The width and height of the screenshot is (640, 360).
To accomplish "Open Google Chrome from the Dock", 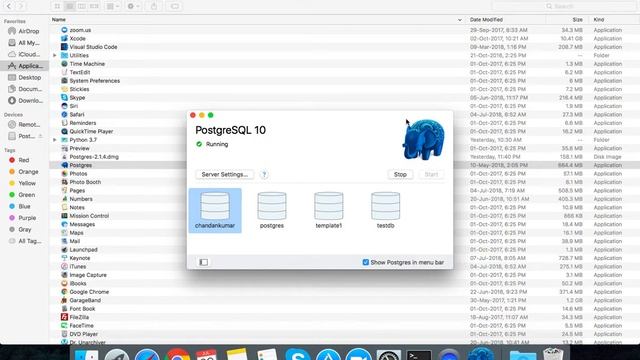I will 177,354.
